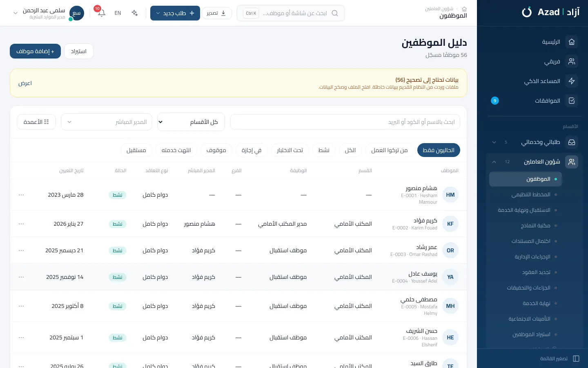588x368 pixels.
Task: Click the شؤون العاملين people icon
Action: pos(572,162)
